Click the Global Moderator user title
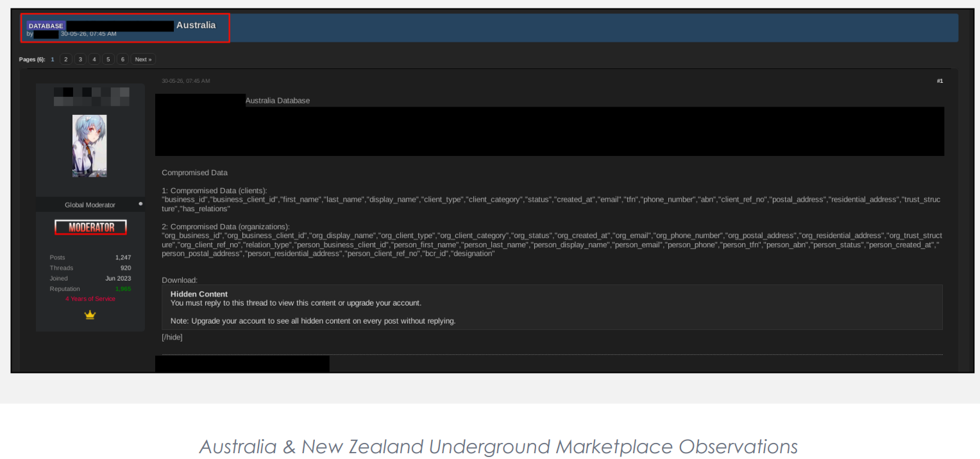Screen dimensions: 980x459 tap(90, 205)
